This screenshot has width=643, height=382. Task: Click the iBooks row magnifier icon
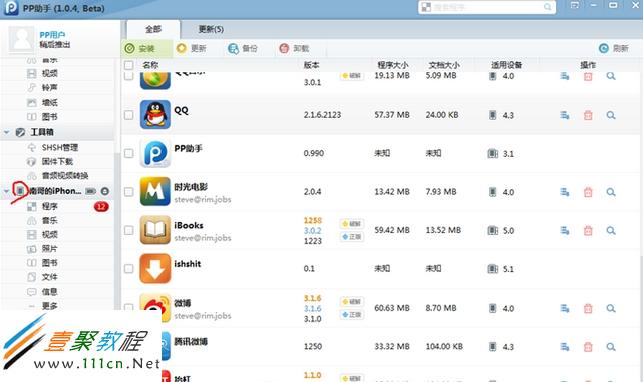click(611, 231)
